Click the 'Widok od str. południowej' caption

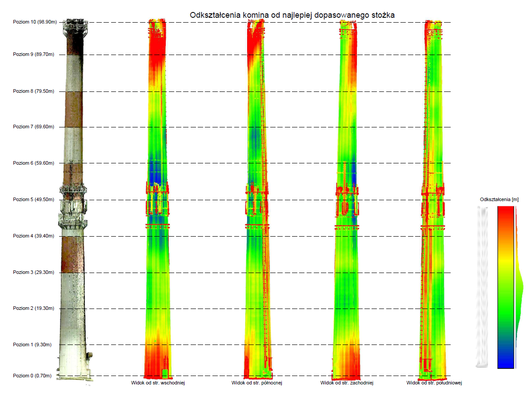click(435, 383)
